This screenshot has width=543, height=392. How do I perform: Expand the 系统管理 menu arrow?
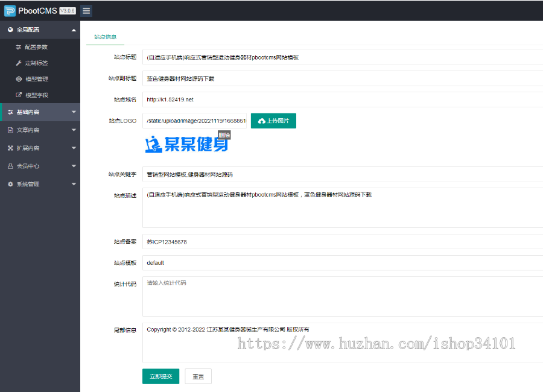(x=74, y=184)
